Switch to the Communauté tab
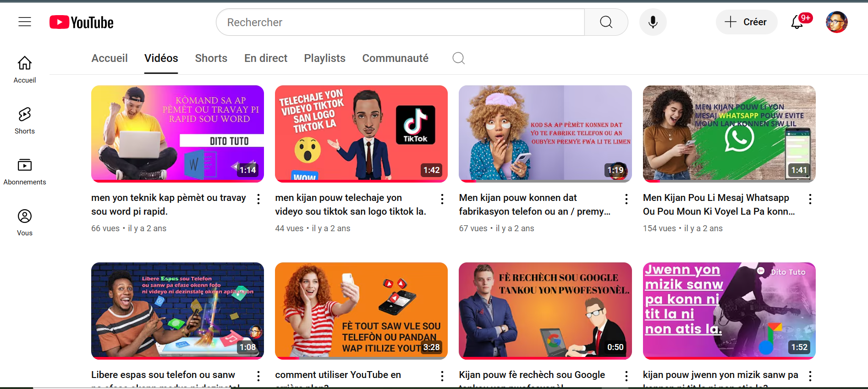The width and height of the screenshot is (868, 389). tap(395, 58)
